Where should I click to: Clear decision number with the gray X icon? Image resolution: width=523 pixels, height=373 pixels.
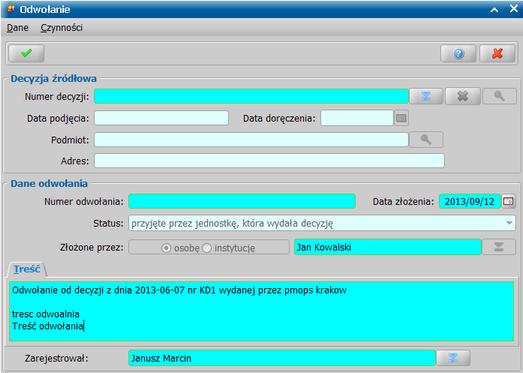463,96
